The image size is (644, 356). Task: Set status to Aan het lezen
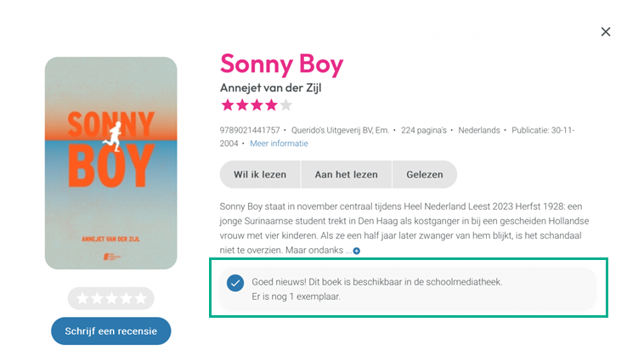[x=346, y=174]
